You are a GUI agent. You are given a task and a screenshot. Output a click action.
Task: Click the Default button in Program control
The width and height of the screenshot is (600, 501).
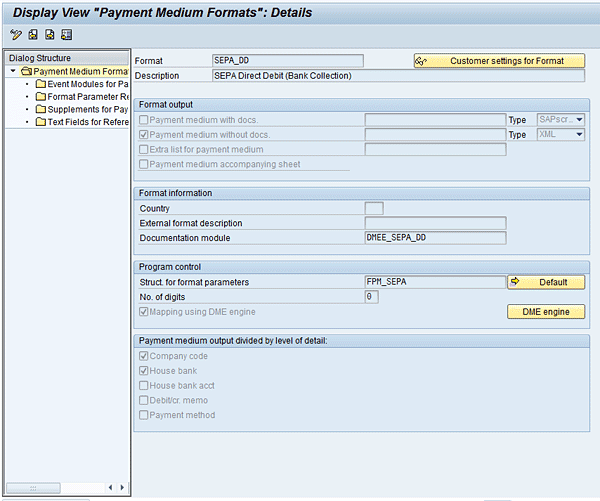pos(545,282)
